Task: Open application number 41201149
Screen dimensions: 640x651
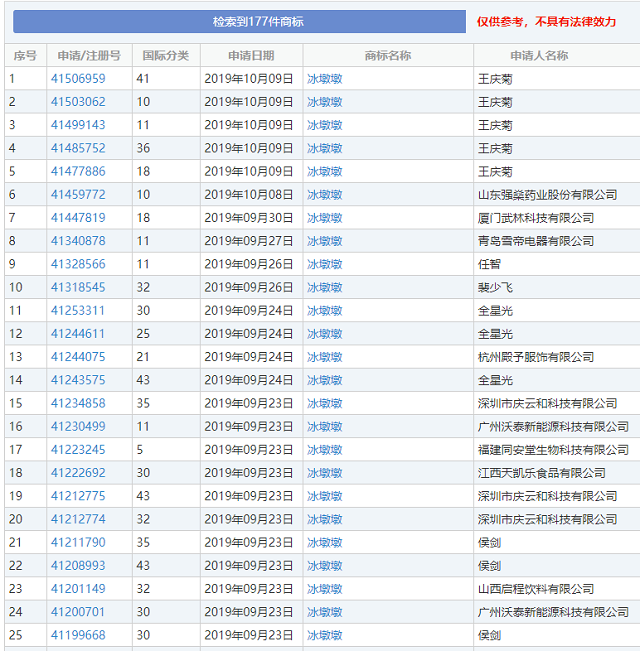Action: pos(78,589)
